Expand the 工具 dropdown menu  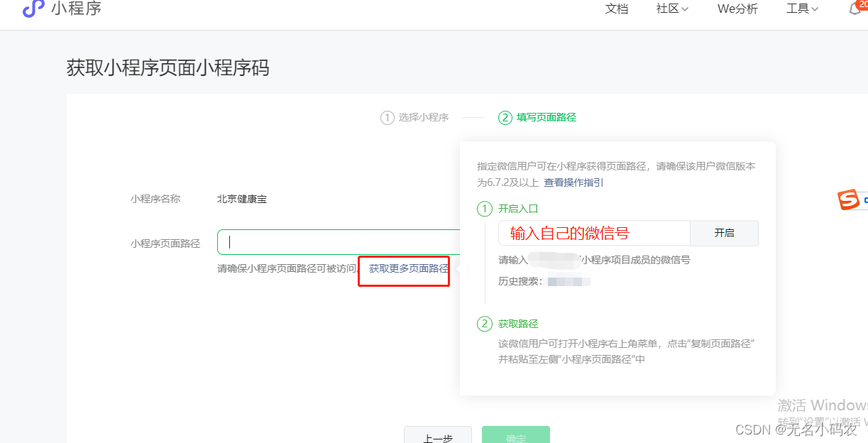tap(802, 9)
